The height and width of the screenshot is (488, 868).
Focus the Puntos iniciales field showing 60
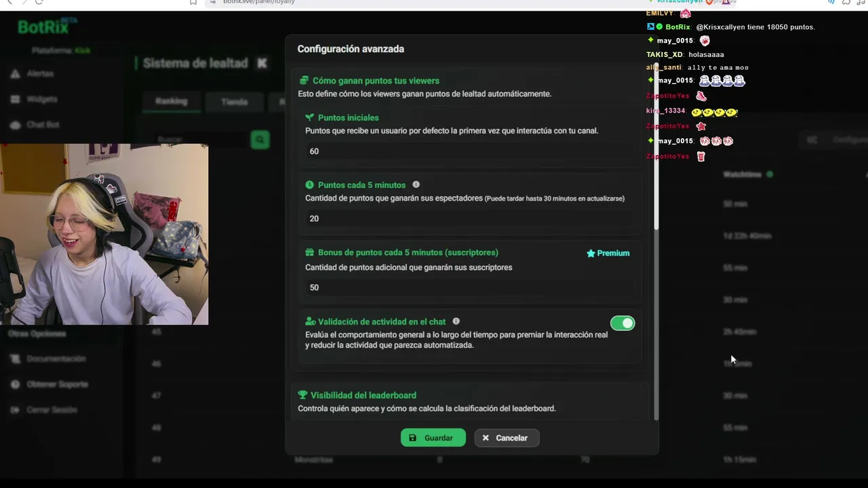[469, 151]
